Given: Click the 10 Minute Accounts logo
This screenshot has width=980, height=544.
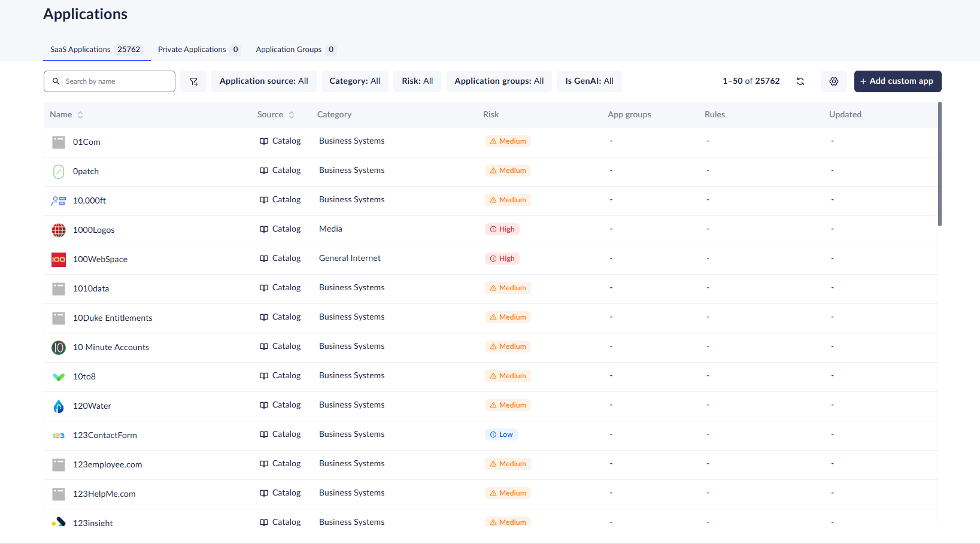Looking at the screenshot, I should click(x=59, y=348).
